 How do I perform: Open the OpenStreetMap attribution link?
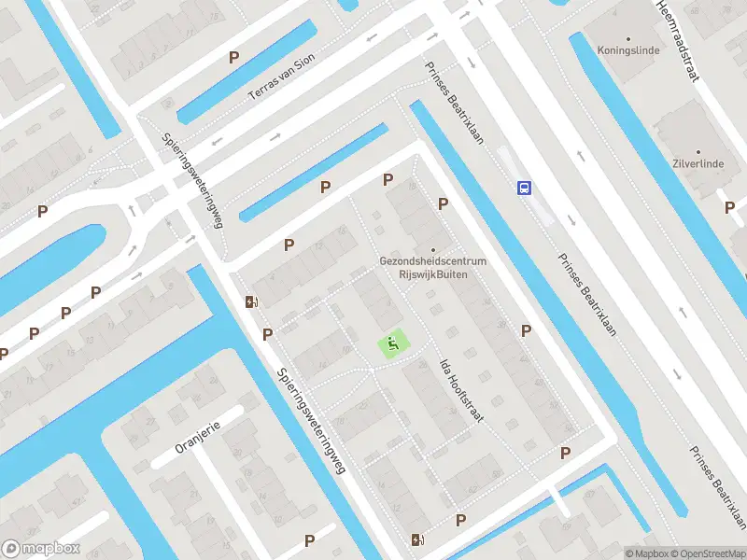pos(709,553)
